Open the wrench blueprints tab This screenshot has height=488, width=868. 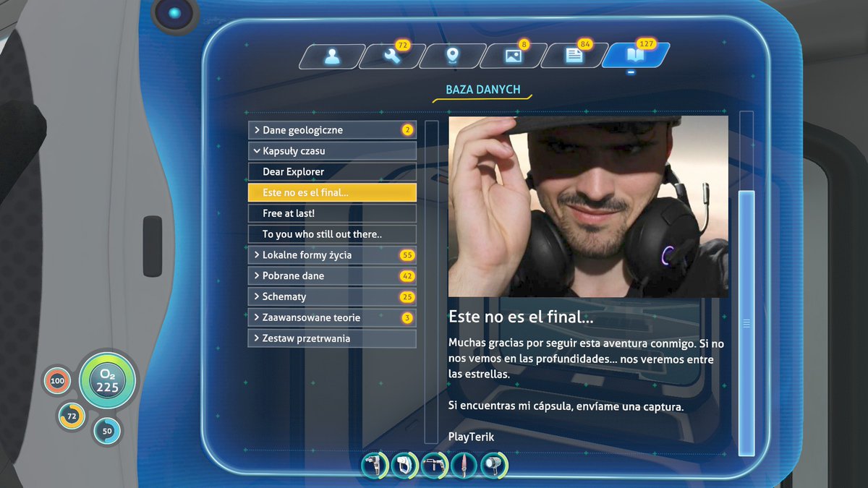(x=393, y=56)
